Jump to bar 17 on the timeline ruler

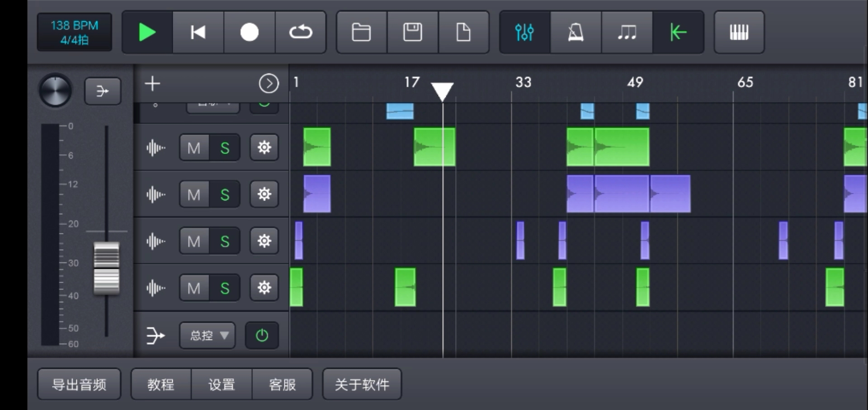tap(412, 82)
